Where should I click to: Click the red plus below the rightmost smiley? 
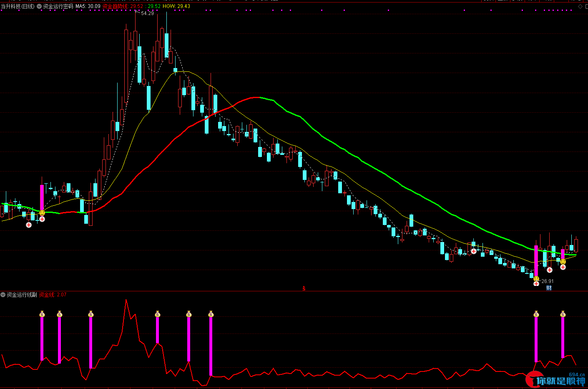pos(563,267)
